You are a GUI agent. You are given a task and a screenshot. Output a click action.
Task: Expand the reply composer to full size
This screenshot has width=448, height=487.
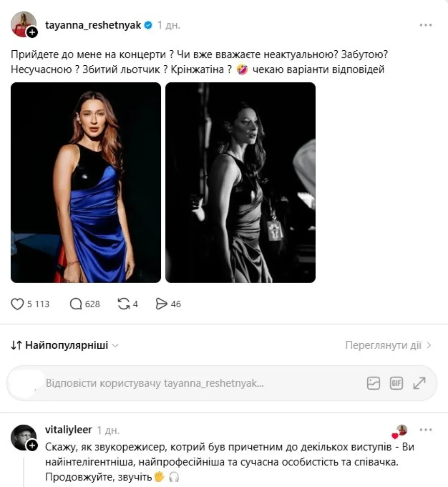click(419, 383)
